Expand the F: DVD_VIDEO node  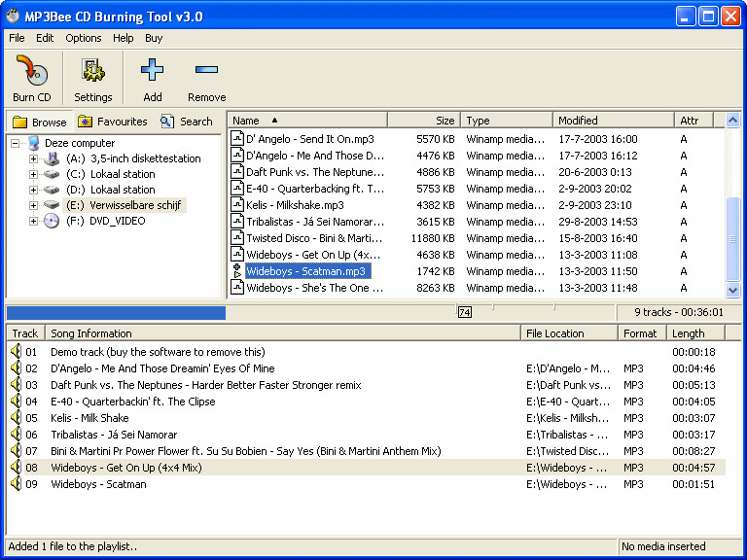33,221
